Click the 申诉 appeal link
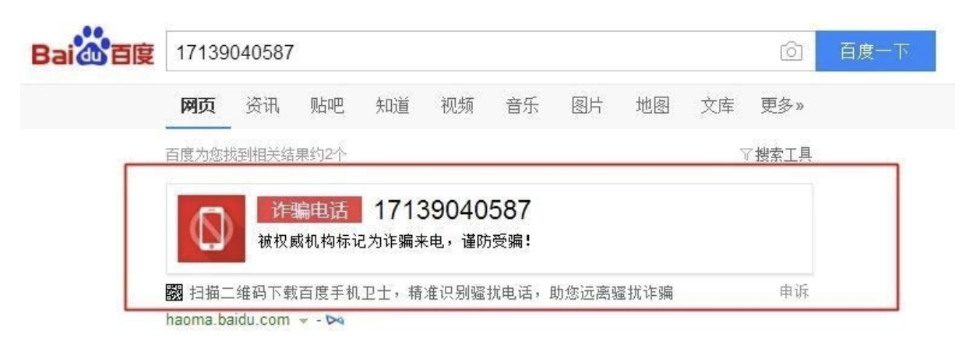The image size is (980, 341). click(795, 293)
